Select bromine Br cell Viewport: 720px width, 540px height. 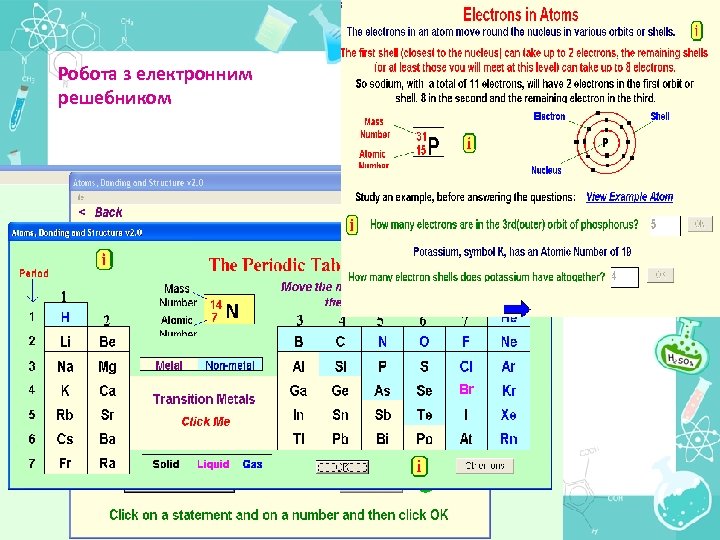466,389
